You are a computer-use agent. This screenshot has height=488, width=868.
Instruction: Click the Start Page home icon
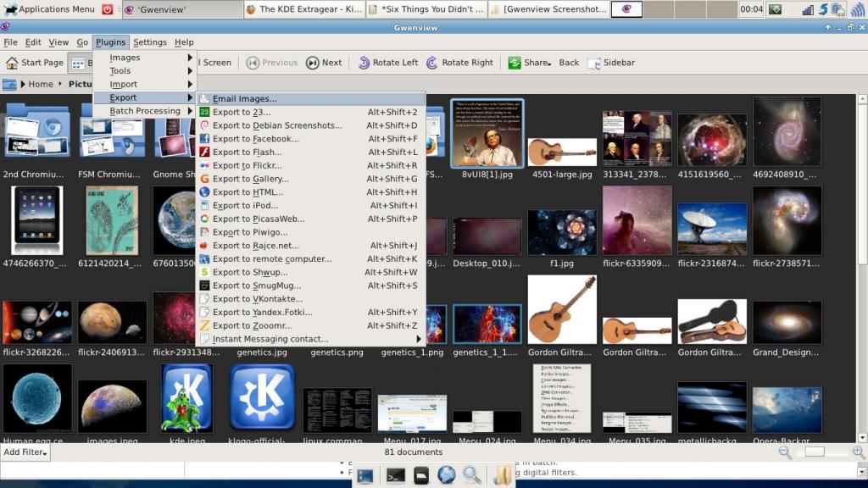[x=12, y=63]
